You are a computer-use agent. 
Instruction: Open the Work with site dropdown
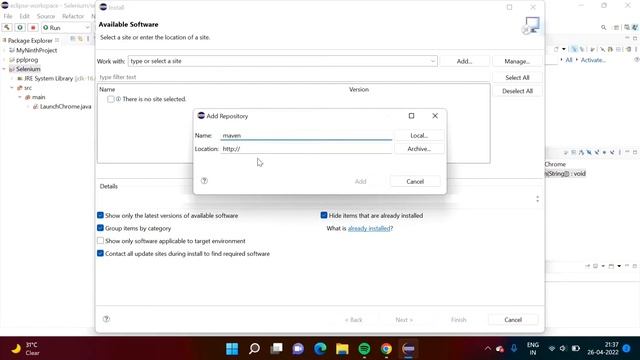[x=432, y=61]
